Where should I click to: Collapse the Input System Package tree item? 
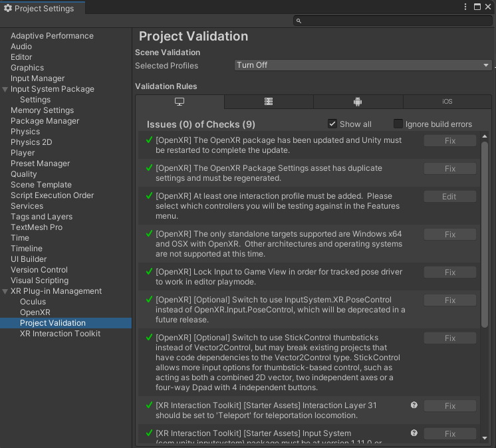point(5,89)
